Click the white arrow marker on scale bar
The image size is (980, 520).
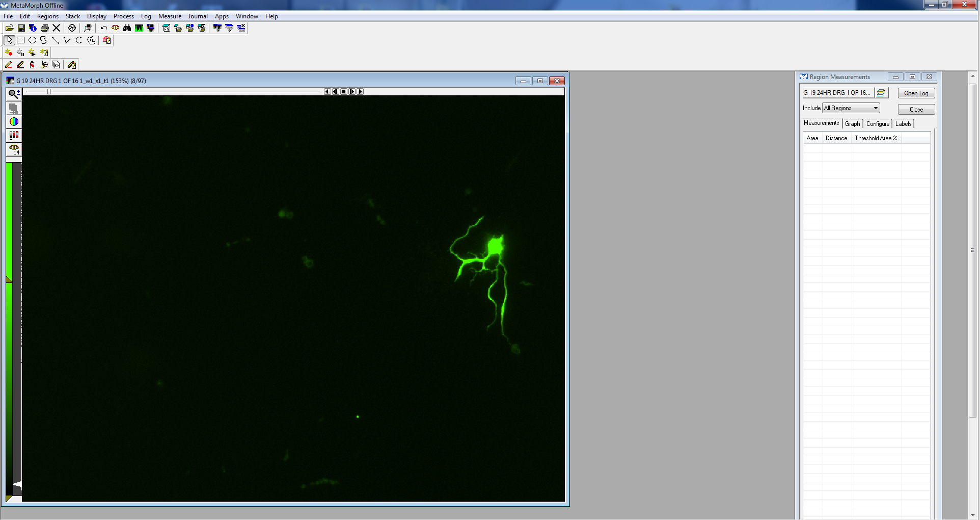pyautogui.click(x=17, y=484)
